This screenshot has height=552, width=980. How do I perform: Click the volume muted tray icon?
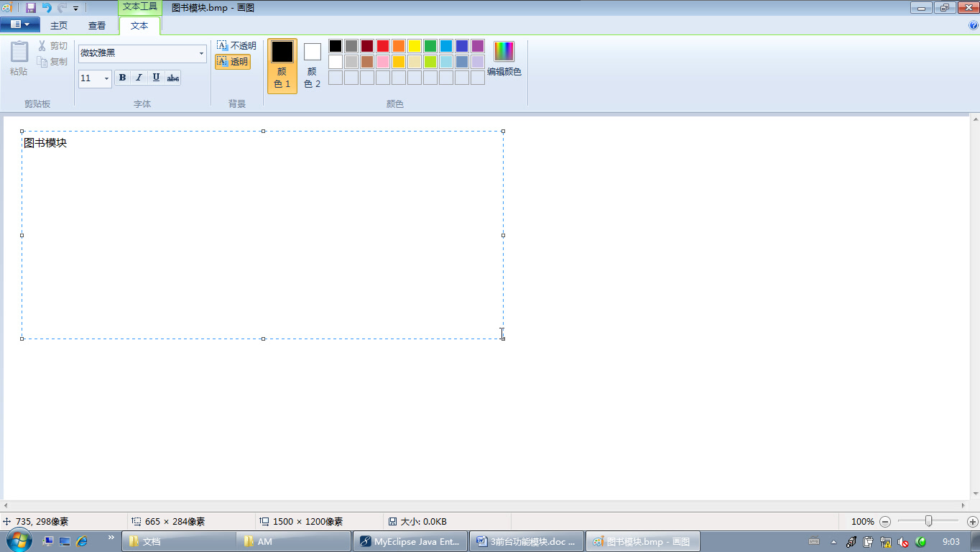point(903,542)
